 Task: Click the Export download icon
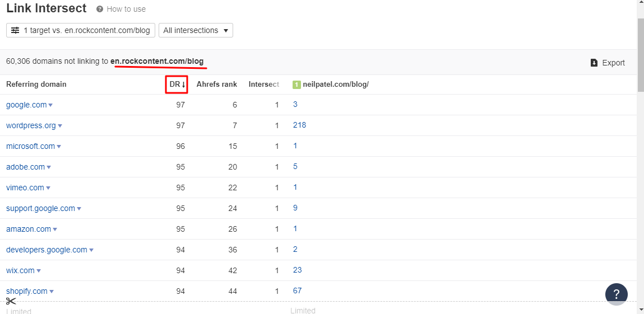pyautogui.click(x=594, y=63)
